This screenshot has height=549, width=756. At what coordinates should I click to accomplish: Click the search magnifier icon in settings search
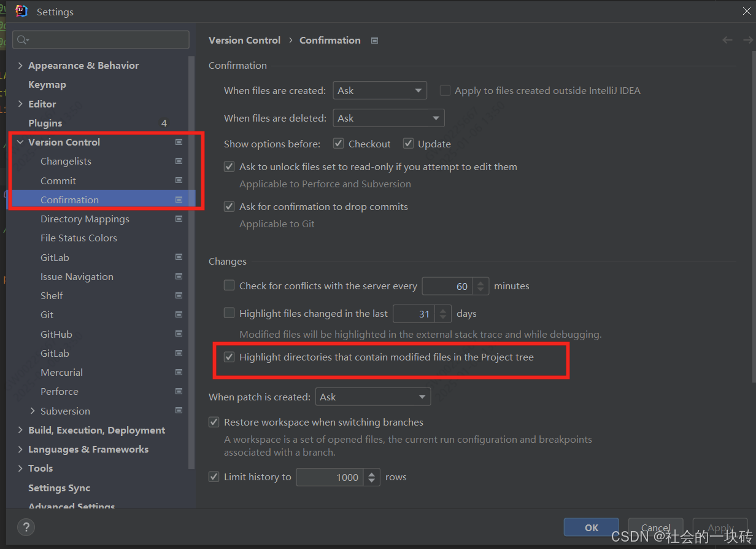tap(23, 40)
